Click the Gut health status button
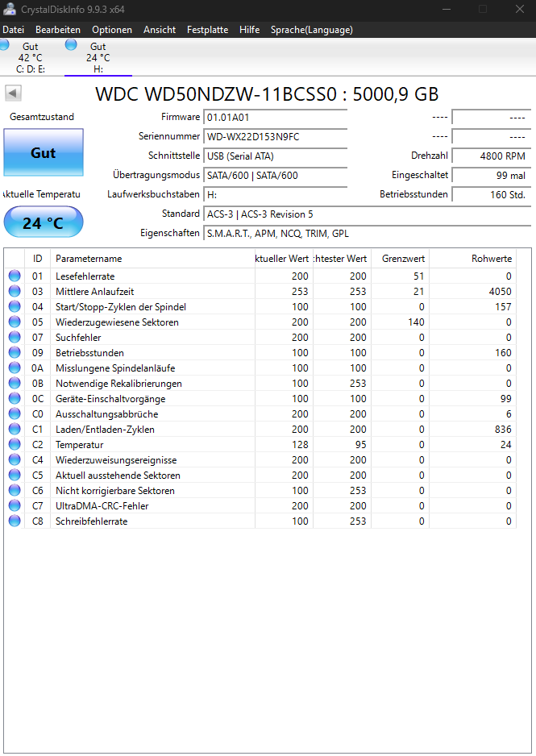 [44, 152]
